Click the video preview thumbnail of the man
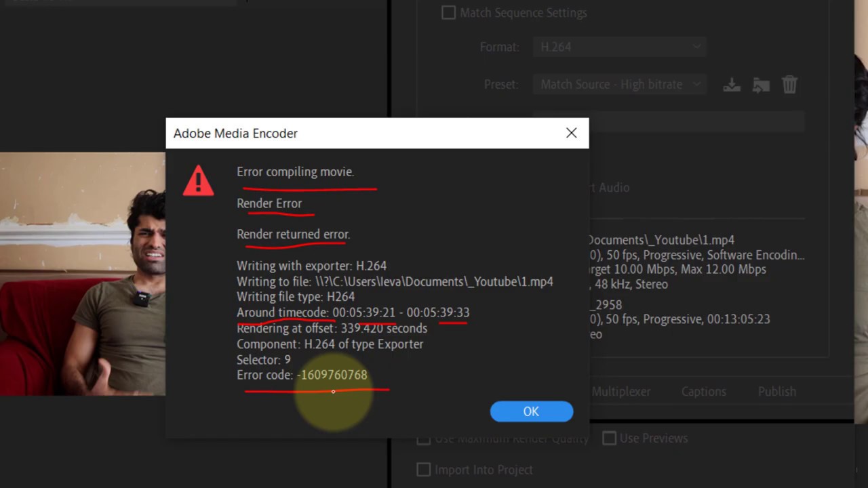Screen dimensions: 868x488 click(x=83, y=274)
